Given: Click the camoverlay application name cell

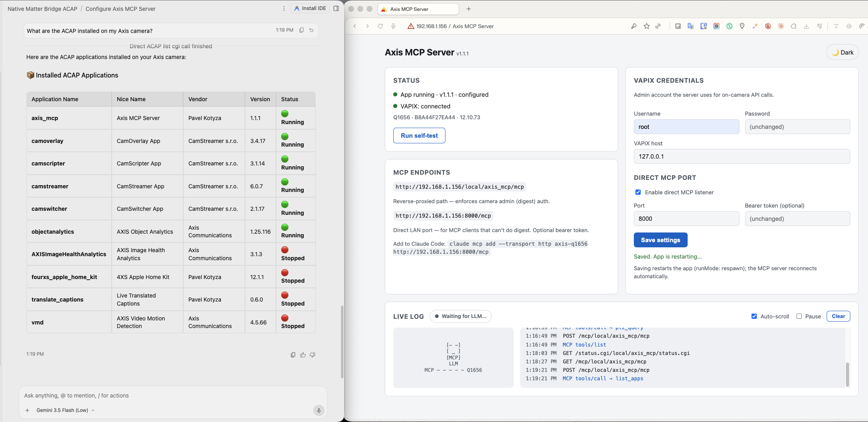Looking at the screenshot, I should [x=69, y=141].
